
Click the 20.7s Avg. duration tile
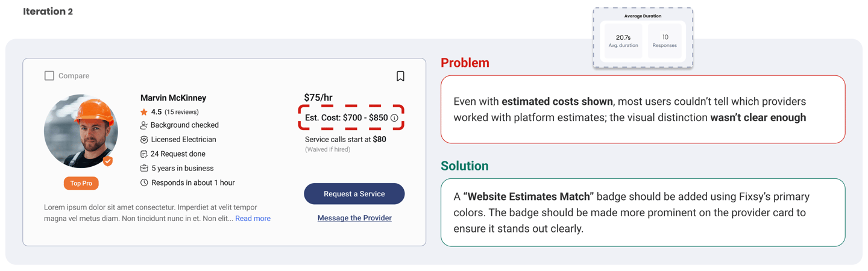623,40
